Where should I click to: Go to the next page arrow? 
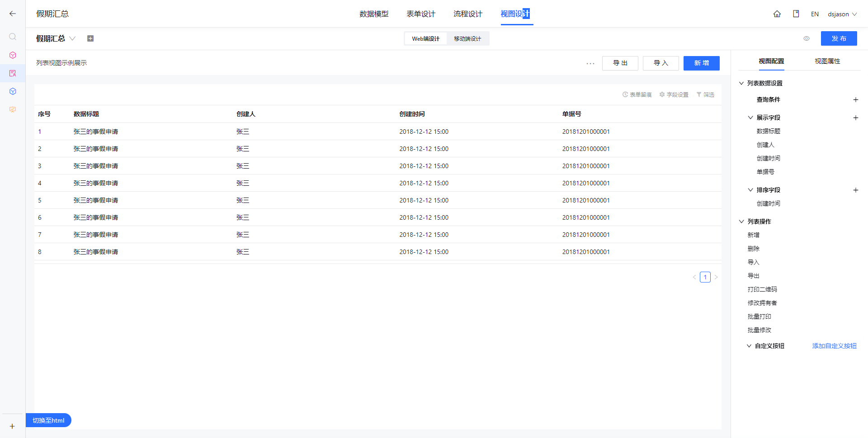[716, 277]
